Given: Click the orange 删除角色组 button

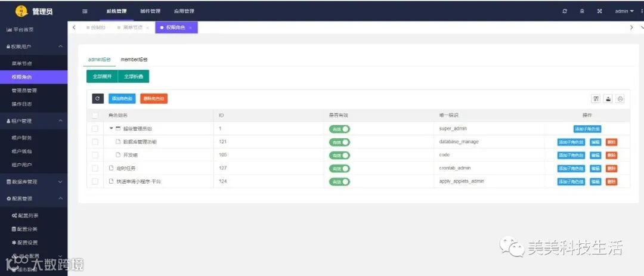Looking at the screenshot, I should pyautogui.click(x=154, y=98).
